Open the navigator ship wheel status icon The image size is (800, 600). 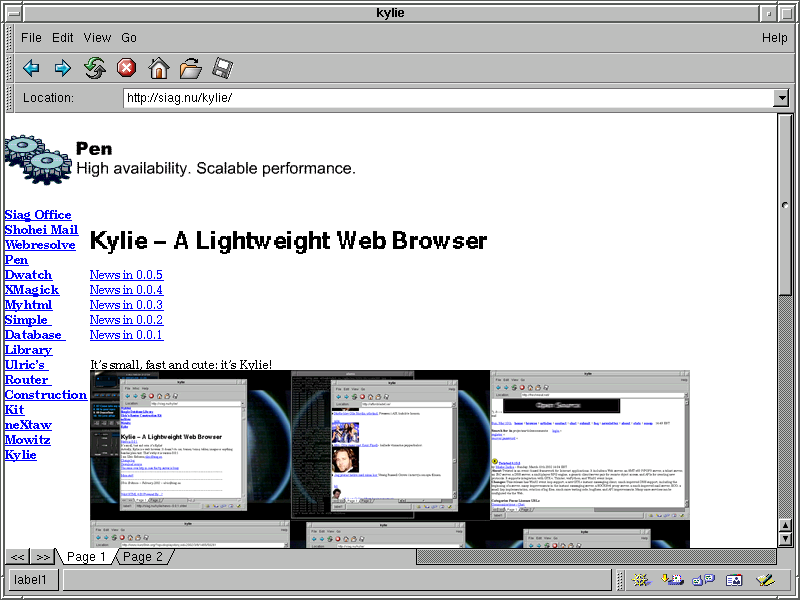(x=641, y=580)
